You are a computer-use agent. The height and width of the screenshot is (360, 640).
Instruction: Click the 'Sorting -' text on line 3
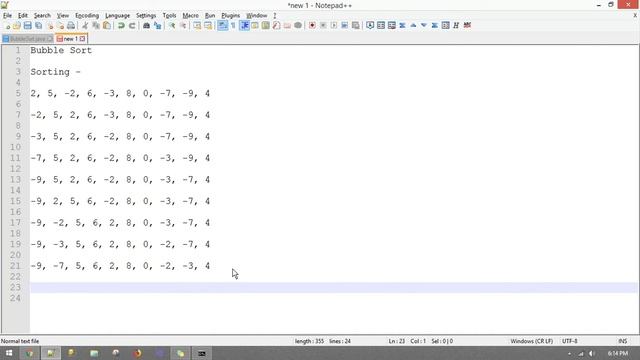pos(56,72)
